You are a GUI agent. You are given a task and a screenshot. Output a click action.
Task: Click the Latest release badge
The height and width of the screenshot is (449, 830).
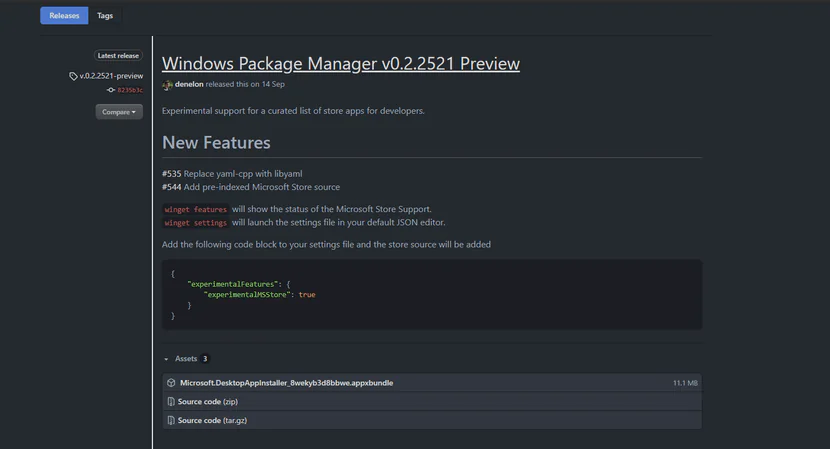coord(119,56)
